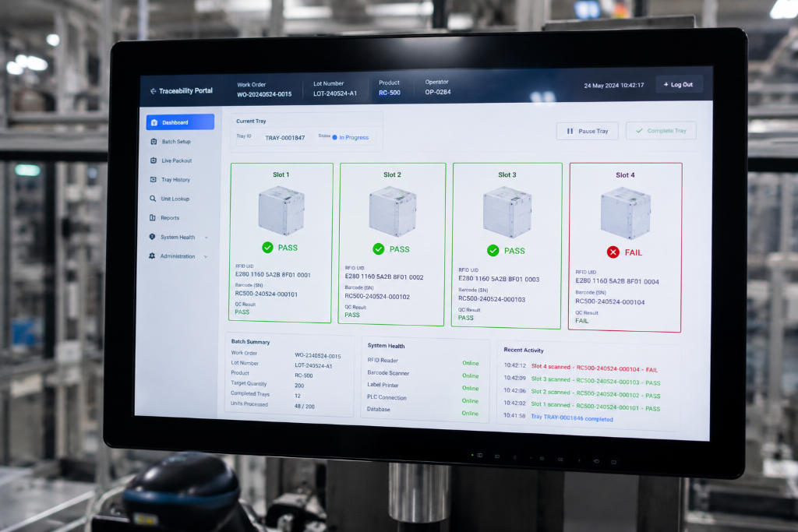The height and width of the screenshot is (532, 798).
Task: Open the Dashboard sidebar item
Action: pos(180,122)
